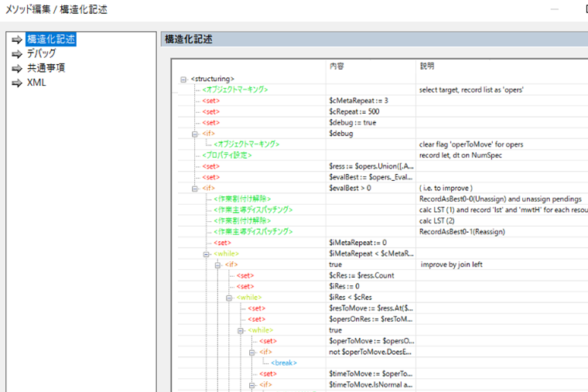The width and height of the screenshot is (588, 392).
Task: Click description "select target, record list as 'opers'"
Action: point(471,90)
